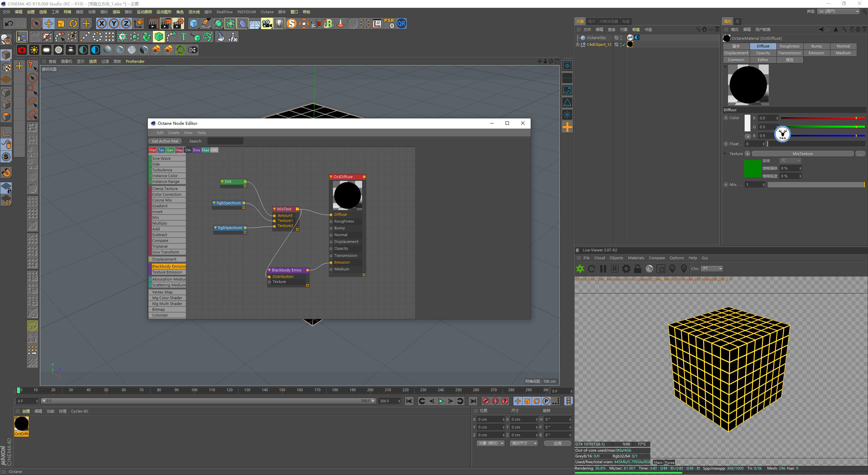Image resolution: width=868 pixels, height=475 pixels.
Task: Click the Undo arrow icon
Action: pyautogui.click(x=9, y=23)
